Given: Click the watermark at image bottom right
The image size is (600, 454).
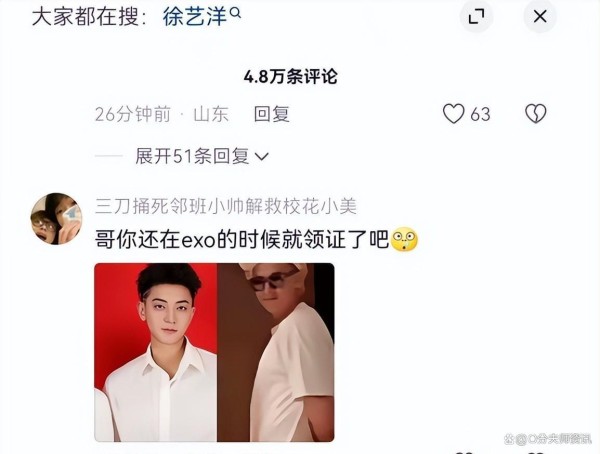Looking at the screenshot, I should click(548, 439).
